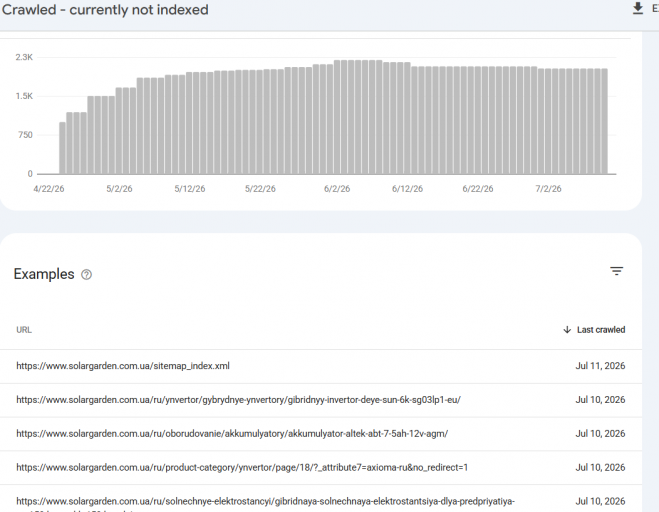
Task: Click the Jul 11, 2026 crawl date
Action: [600, 366]
